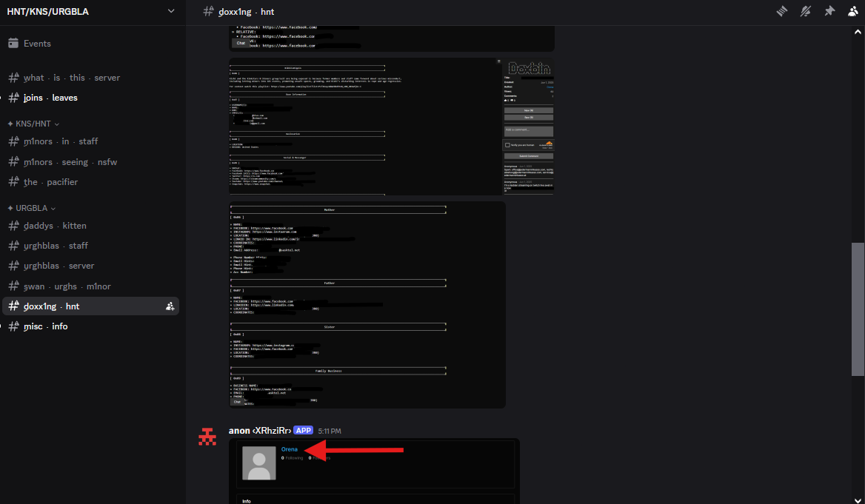Create invite for doxx1ng・hnt channel
This screenshot has height=504, width=865.
tap(170, 306)
